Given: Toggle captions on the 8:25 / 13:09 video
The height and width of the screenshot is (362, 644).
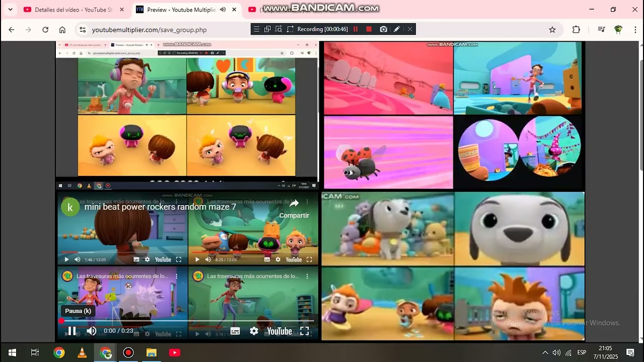Looking at the screenshot, I should click(267, 259).
